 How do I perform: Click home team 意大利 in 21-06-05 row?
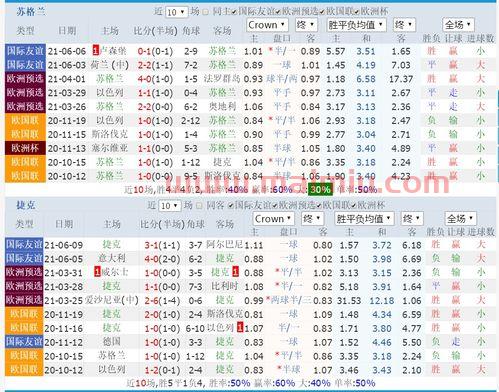pyautogui.click(x=111, y=258)
